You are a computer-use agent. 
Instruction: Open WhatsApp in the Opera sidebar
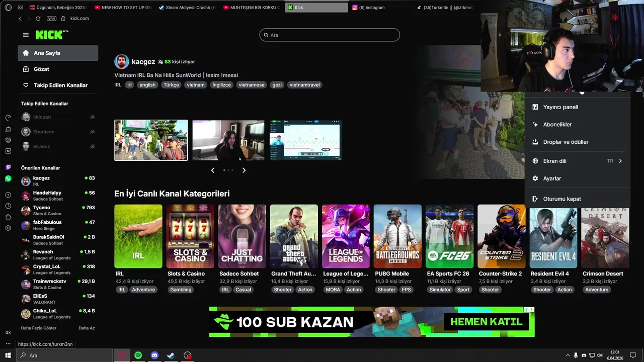(8, 178)
